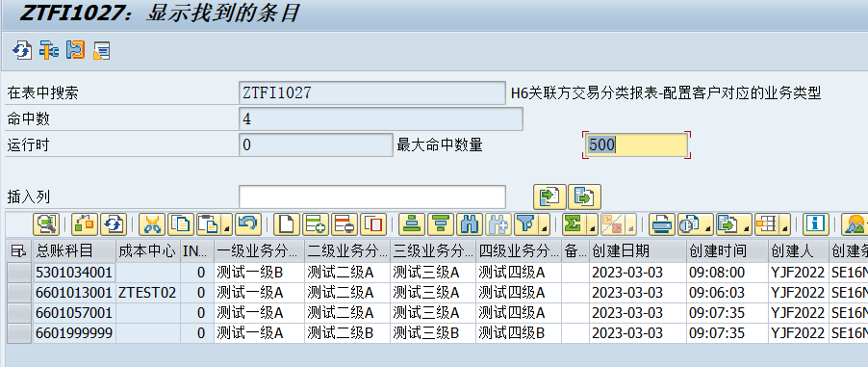The height and width of the screenshot is (367, 868).
Task: Click the Find next binoculars-plus icon
Action: coord(498,224)
